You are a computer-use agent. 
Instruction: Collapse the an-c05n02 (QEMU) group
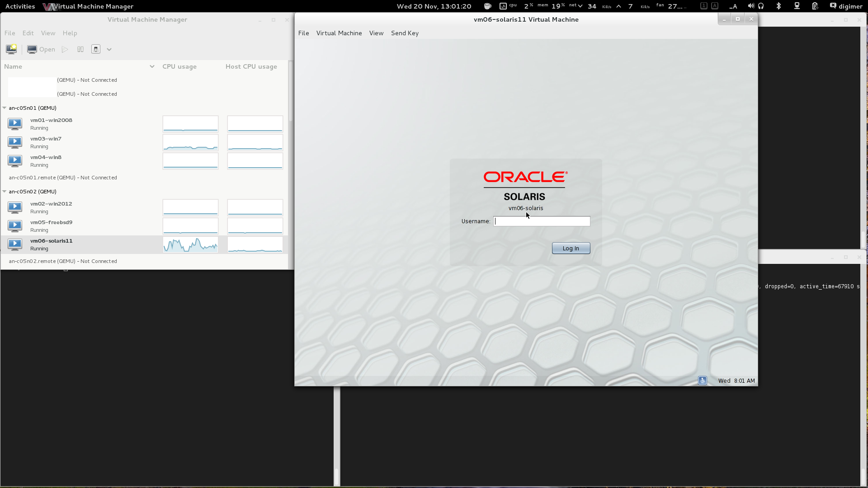(5, 192)
